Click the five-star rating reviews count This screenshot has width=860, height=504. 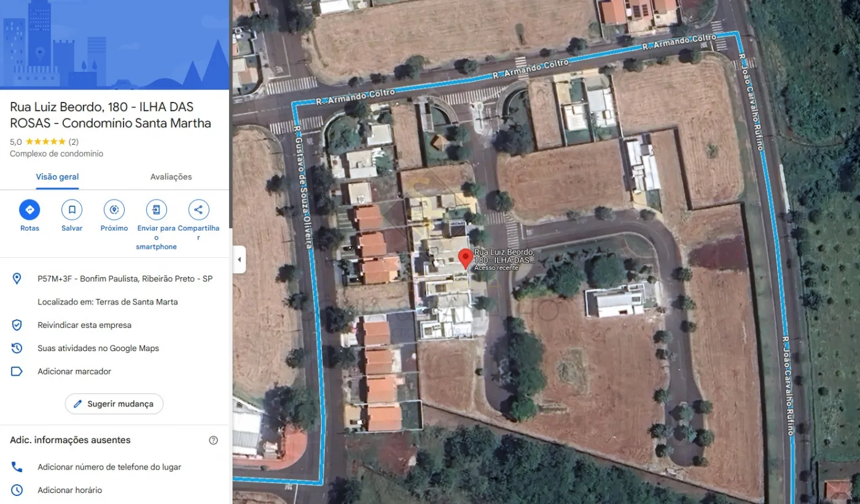point(73,142)
